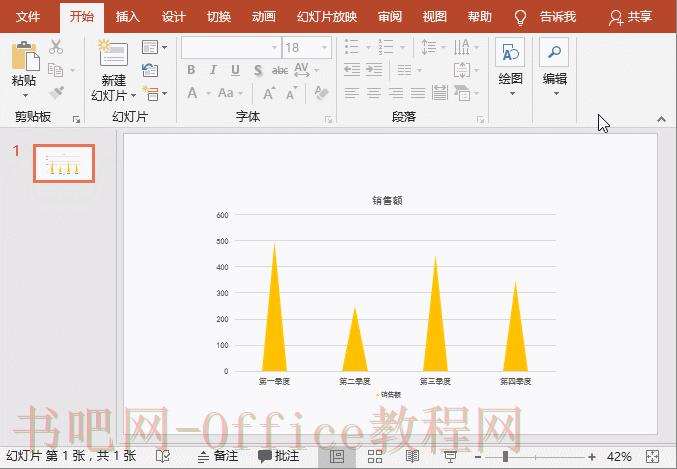Select slide 1 thumbnail
Viewport: 677px width, 469px height.
point(64,163)
